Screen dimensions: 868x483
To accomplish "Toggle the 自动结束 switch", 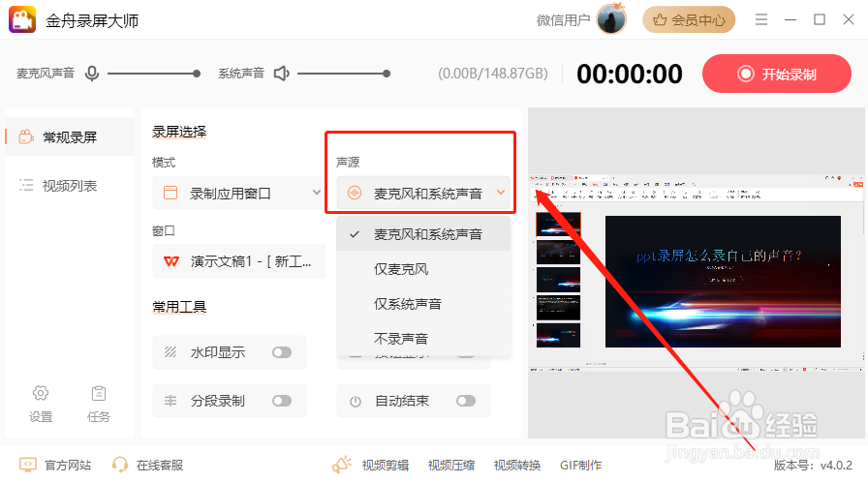I will point(466,401).
